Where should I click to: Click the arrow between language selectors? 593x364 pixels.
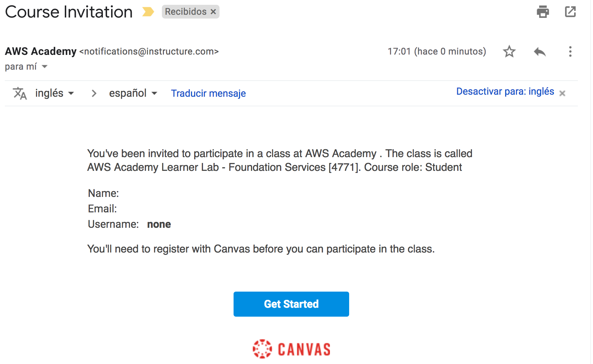coord(94,93)
